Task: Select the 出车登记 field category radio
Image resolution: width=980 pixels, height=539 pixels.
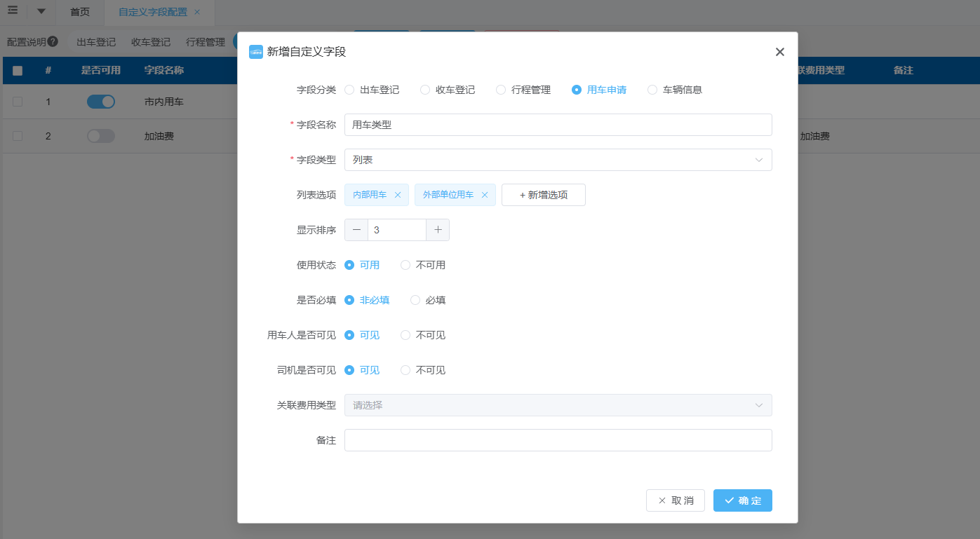Action: click(x=349, y=90)
